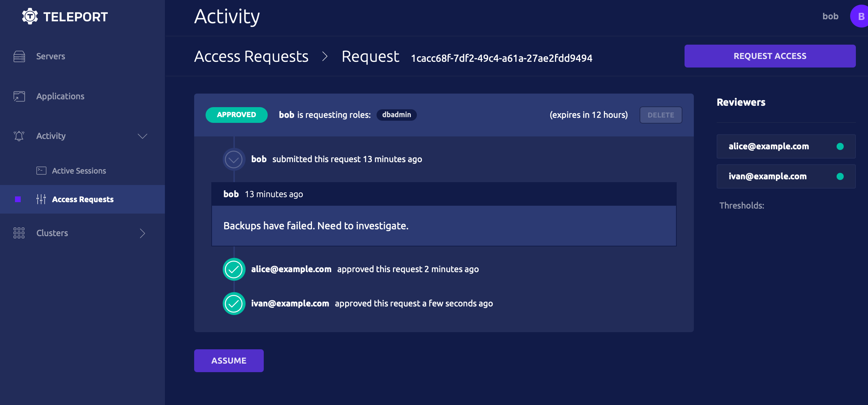Click the Applications window icon

point(19,96)
